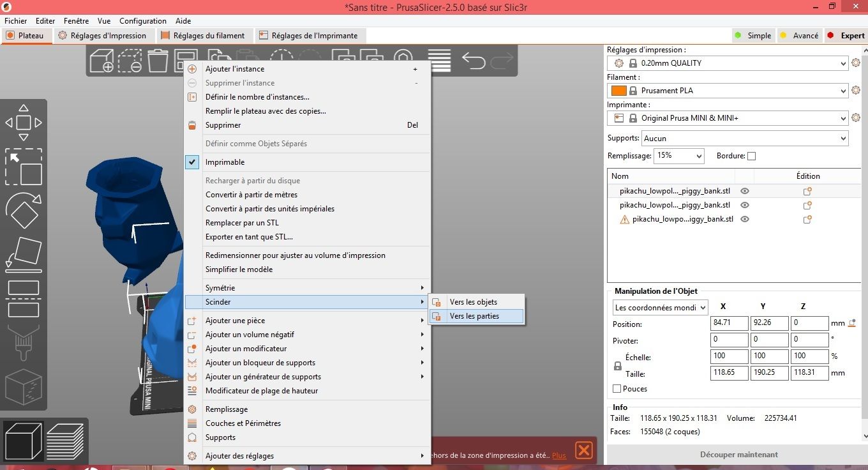Switch to Simple mode
This screenshot has width=868, height=470.
tap(753, 36)
